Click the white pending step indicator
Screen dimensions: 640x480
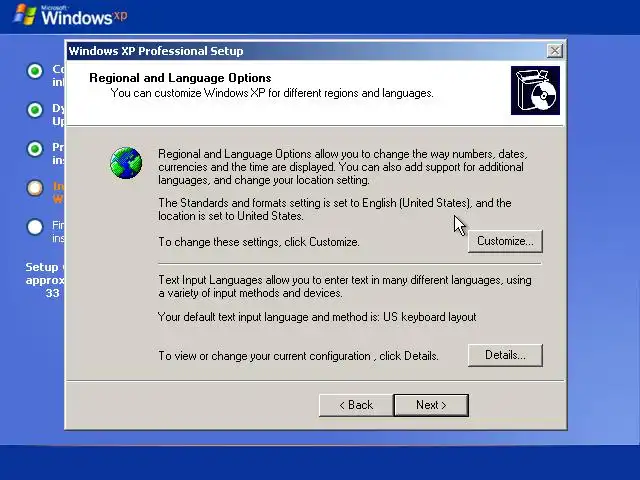[35, 227]
